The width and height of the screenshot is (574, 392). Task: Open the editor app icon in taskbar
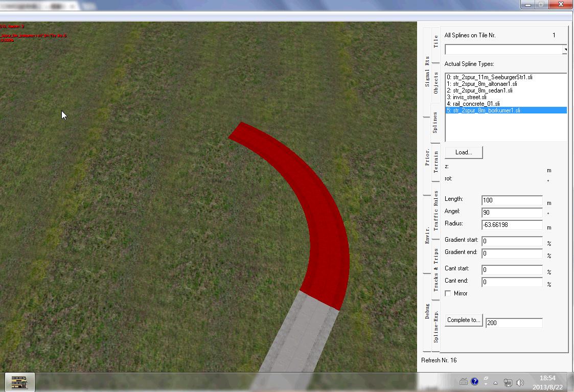pyautogui.click(x=19, y=382)
